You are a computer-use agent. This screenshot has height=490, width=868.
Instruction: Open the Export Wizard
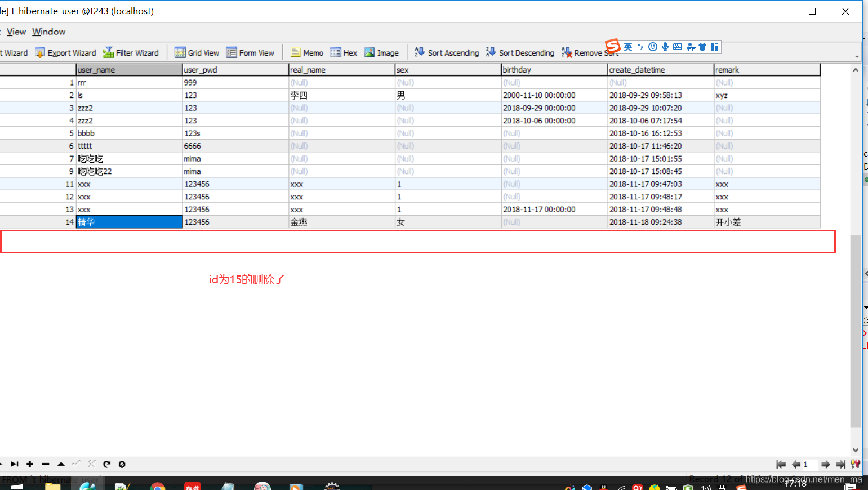pyautogui.click(x=65, y=53)
